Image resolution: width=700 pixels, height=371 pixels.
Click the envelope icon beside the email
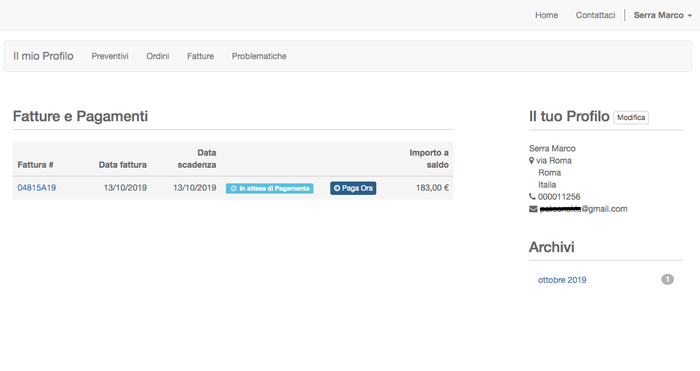click(x=533, y=209)
